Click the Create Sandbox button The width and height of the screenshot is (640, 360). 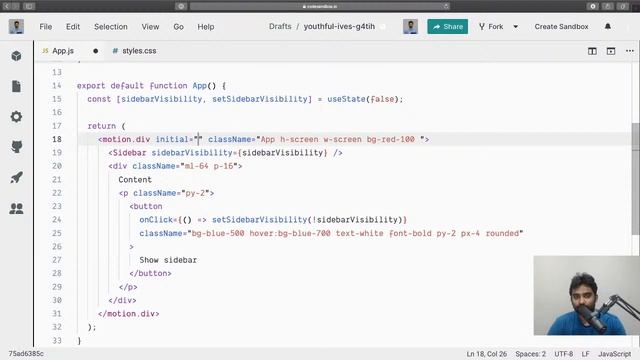click(x=561, y=27)
